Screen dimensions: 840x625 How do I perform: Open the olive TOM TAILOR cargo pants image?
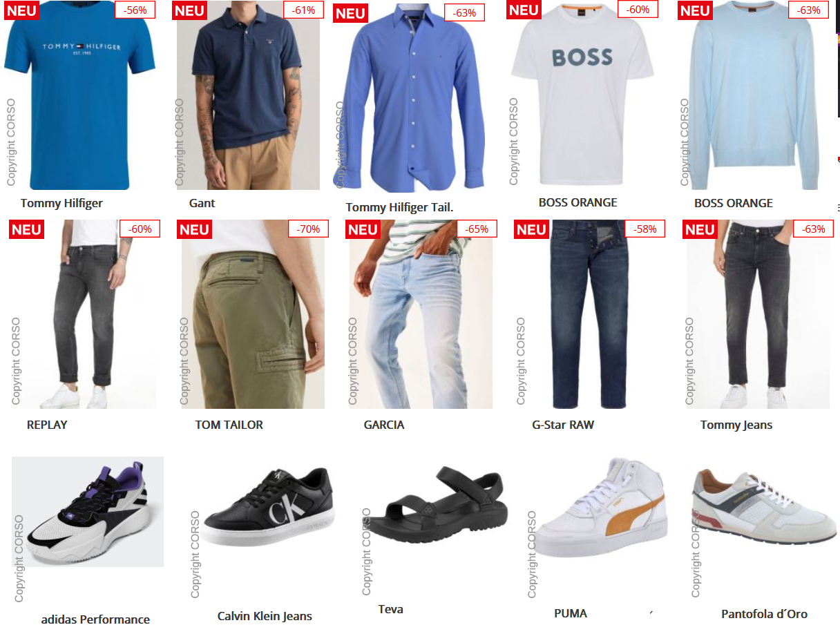coord(253,314)
